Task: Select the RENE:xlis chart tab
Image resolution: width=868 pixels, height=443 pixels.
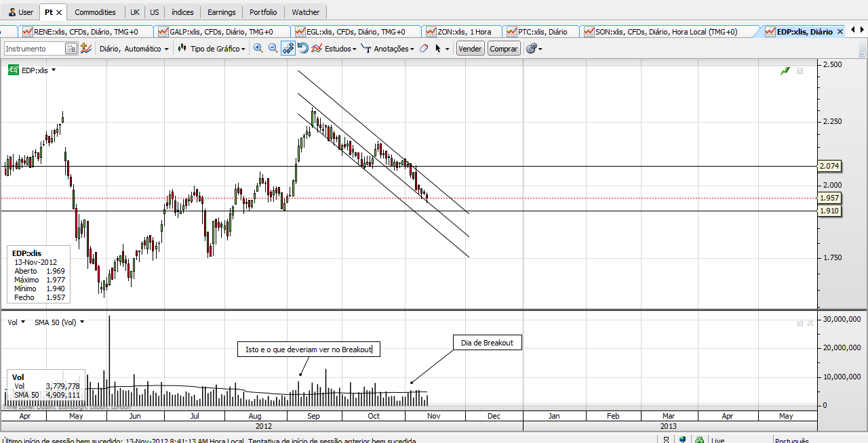Action: 85,32
